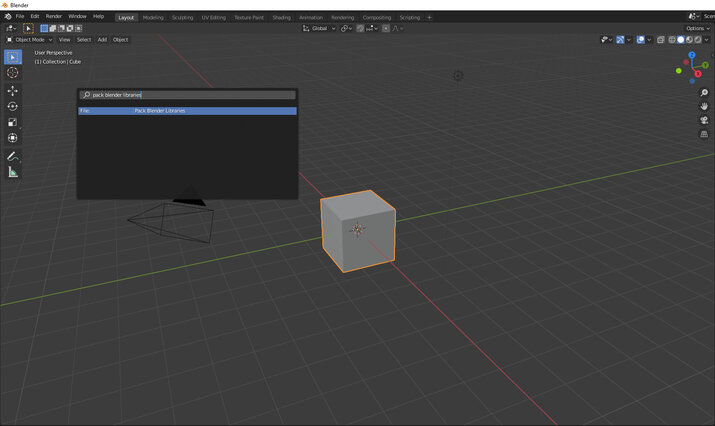The height and width of the screenshot is (426, 715).
Task: Toggle camera view with camera icon
Action: click(704, 120)
